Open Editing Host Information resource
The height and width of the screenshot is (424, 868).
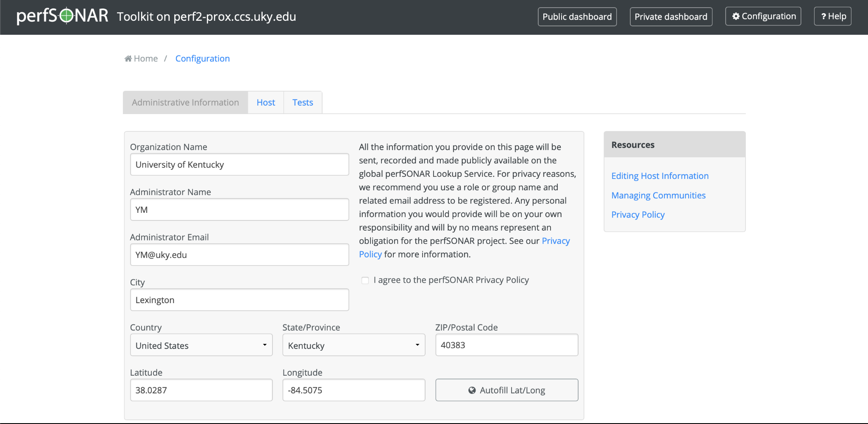tap(660, 176)
